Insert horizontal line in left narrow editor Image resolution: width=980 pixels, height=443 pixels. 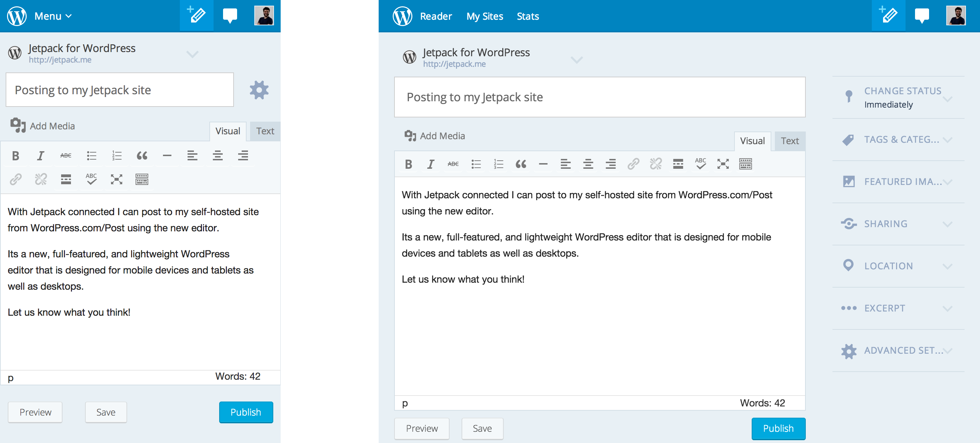(x=167, y=155)
